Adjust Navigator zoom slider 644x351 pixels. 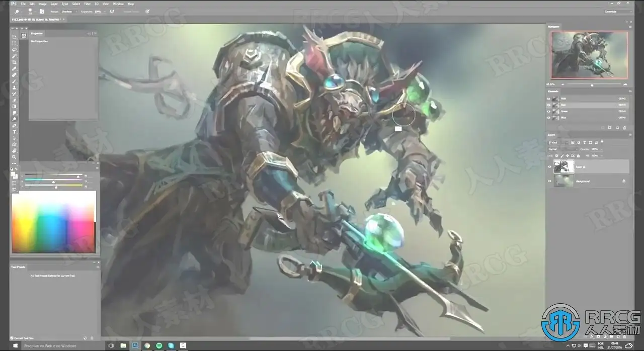592,84
